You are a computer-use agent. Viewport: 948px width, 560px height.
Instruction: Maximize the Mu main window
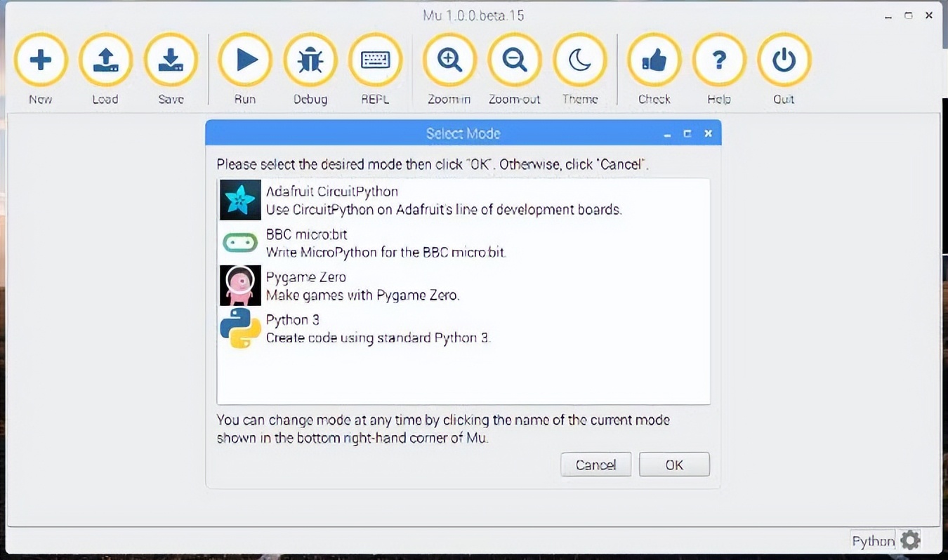tap(909, 15)
